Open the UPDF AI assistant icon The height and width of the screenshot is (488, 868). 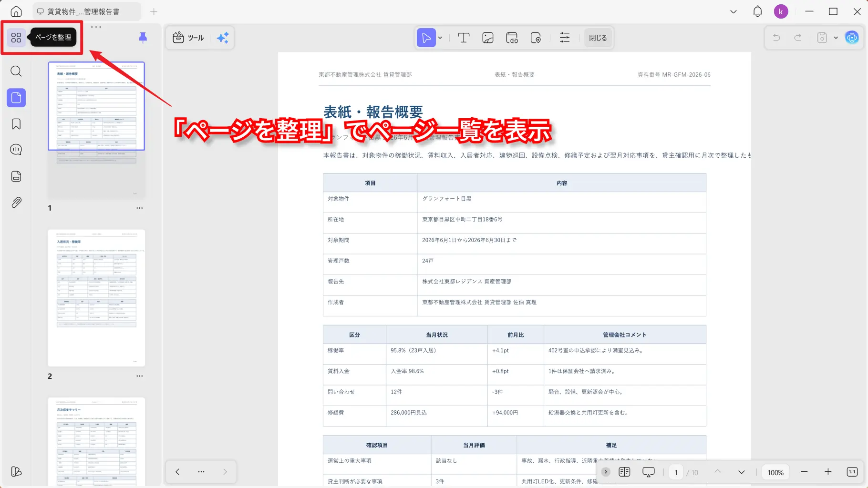pos(852,38)
